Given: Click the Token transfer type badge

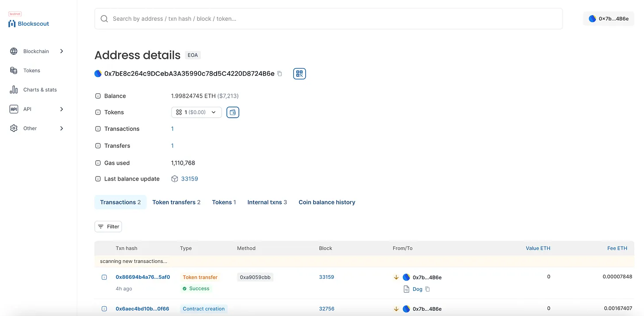Looking at the screenshot, I should pyautogui.click(x=200, y=277).
